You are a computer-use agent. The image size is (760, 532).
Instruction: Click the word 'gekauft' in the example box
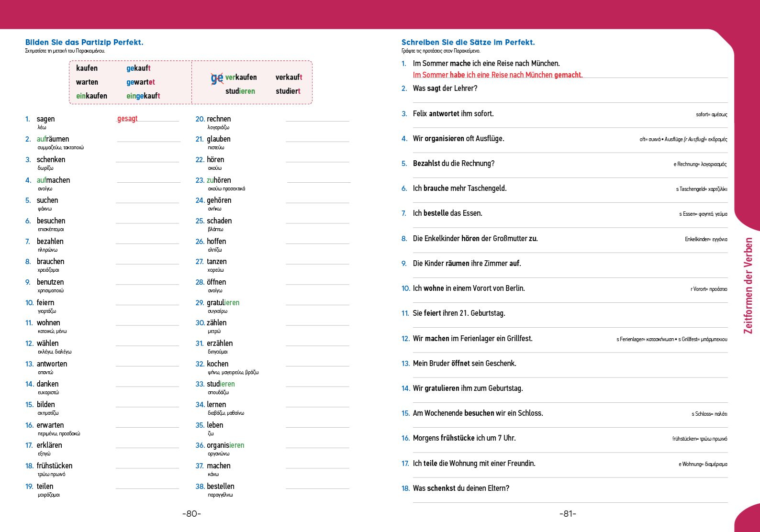point(138,68)
